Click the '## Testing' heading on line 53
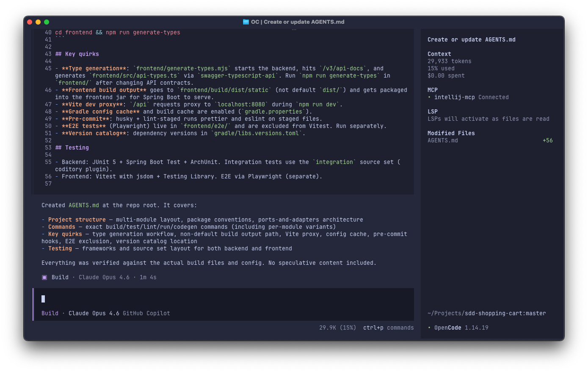This screenshot has width=588, height=372. (72, 147)
